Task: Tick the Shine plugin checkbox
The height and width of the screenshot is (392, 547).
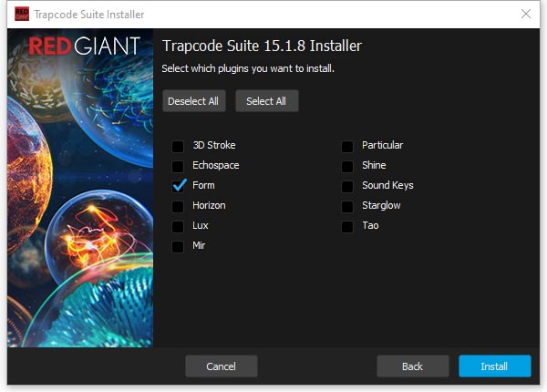Action: 347,166
